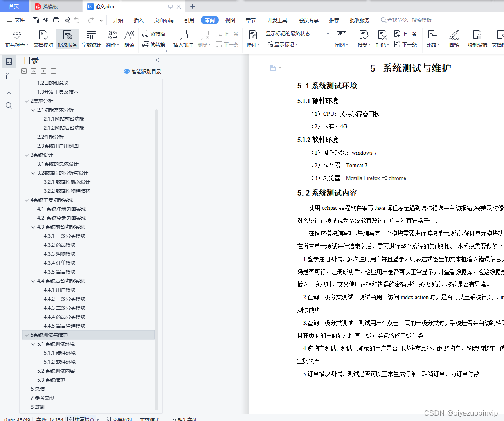
Task: Start 朗读 read aloud
Action: click(x=129, y=39)
